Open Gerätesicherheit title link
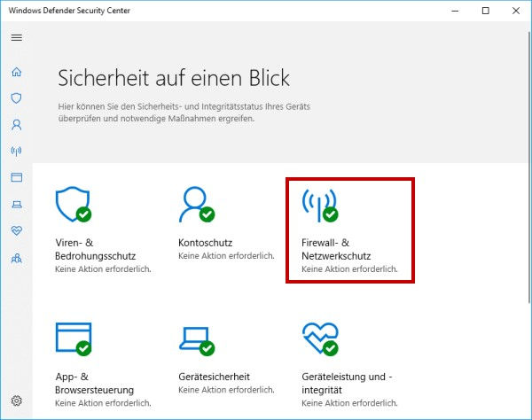Screen dimensions: 532x420 [214, 377]
